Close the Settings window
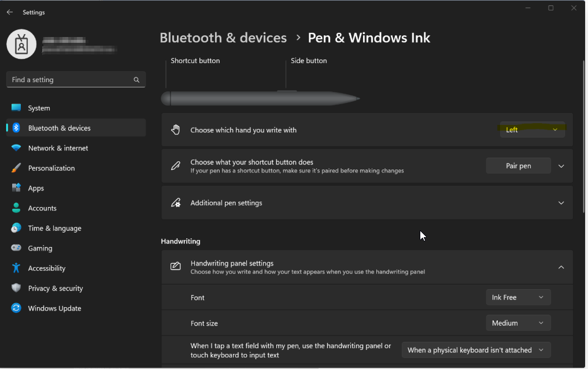 [574, 8]
